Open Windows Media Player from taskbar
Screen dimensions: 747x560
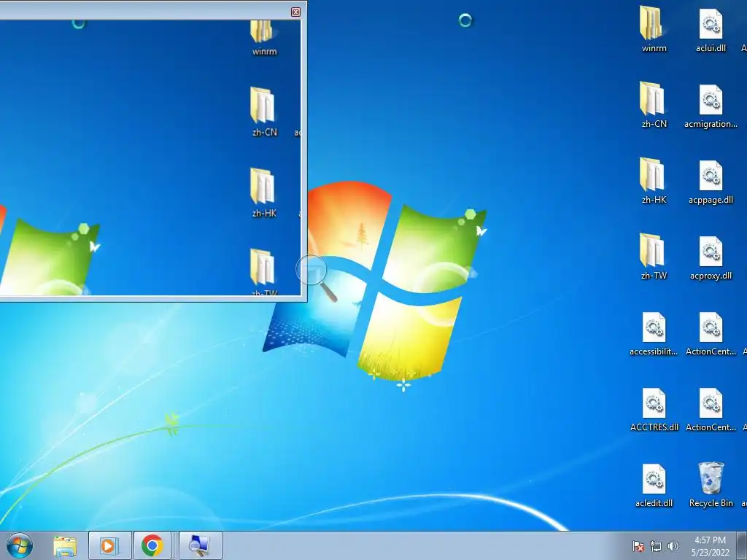110,545
